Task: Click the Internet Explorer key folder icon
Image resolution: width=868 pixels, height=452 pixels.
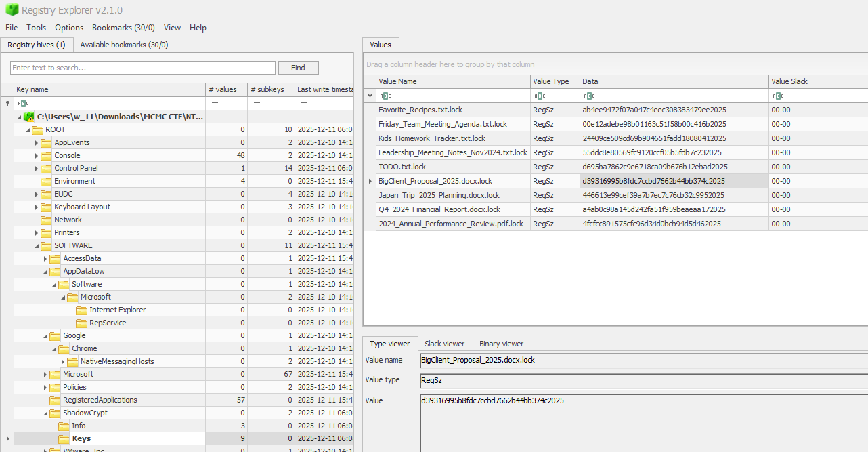Action: pyautogui.click(x=81, y=310)
